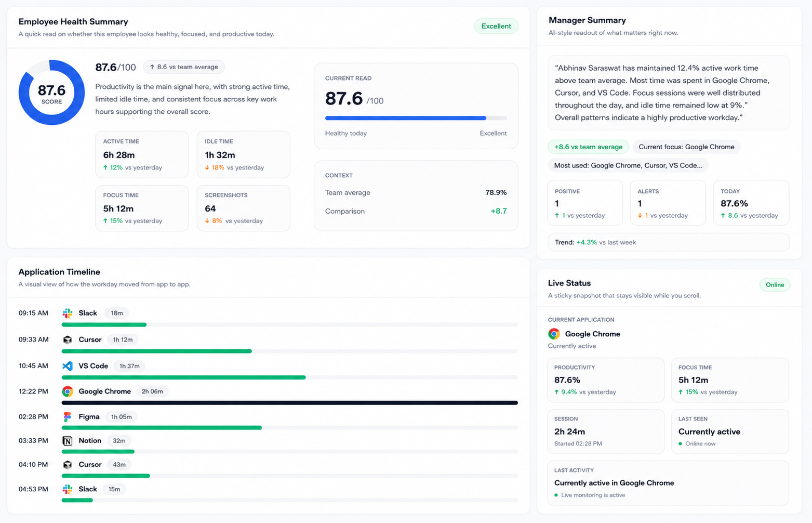Screen dimensions: 812x523
Task: Click the 'Healthy today' label
Action: [346, 133]
